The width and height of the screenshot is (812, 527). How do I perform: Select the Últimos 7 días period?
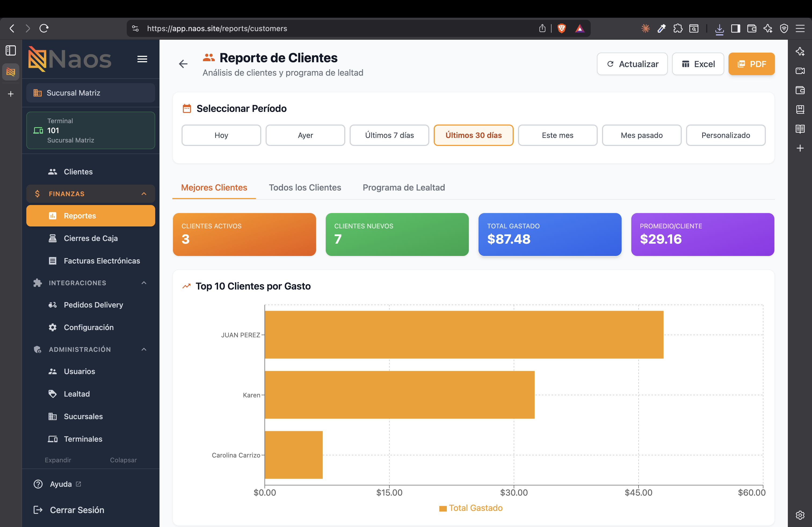point(389,135)
